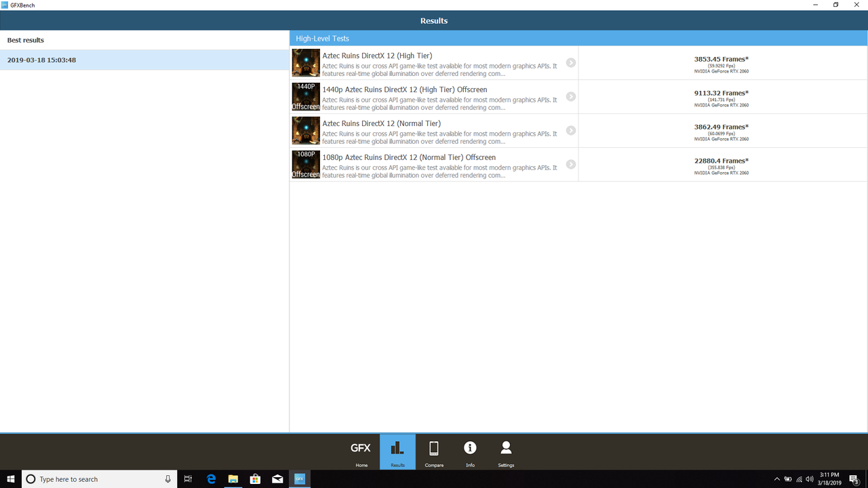
Task: Expand arrow for 1440p Aztec Ruins Offscreen
Action: pyautogui.click(x=571, y=96)
